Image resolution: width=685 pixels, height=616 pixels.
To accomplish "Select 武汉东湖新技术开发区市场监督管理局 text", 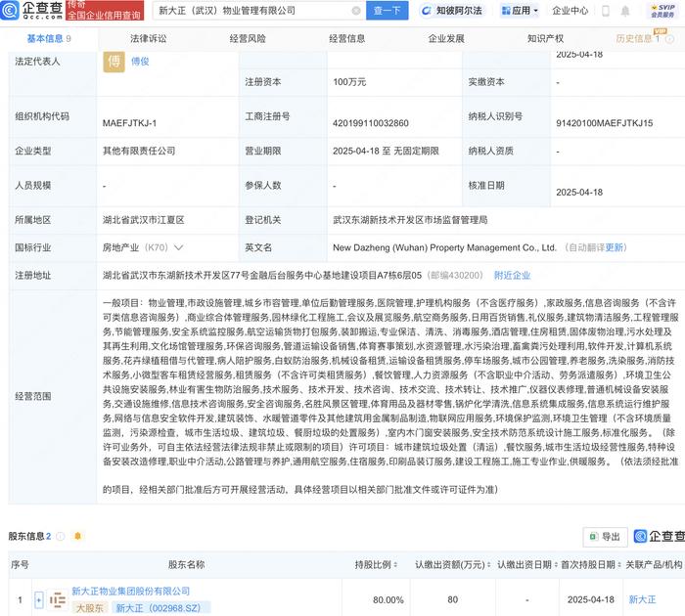I will (410, 220).
